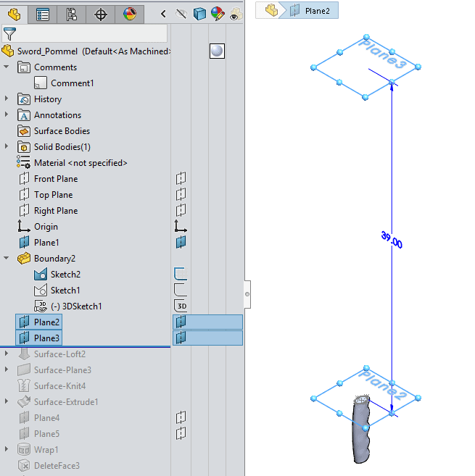The width and height of the screenshot is (475, 476).
Task: Click the Hide/Show column header icon
Action: (181, 14)
